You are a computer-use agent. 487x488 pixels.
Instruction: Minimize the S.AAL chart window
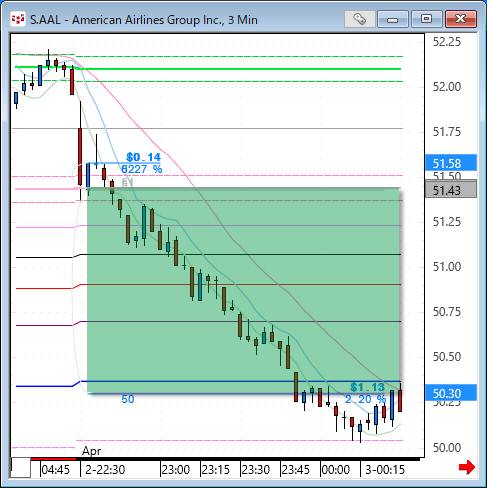(x=393, y=19)
